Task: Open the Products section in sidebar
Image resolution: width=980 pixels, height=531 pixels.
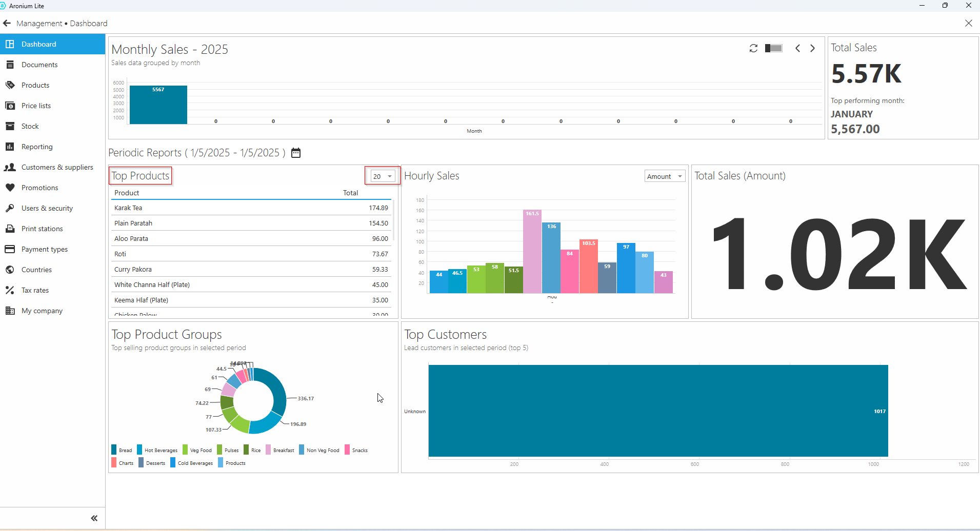Action: (x=35, y=85)
